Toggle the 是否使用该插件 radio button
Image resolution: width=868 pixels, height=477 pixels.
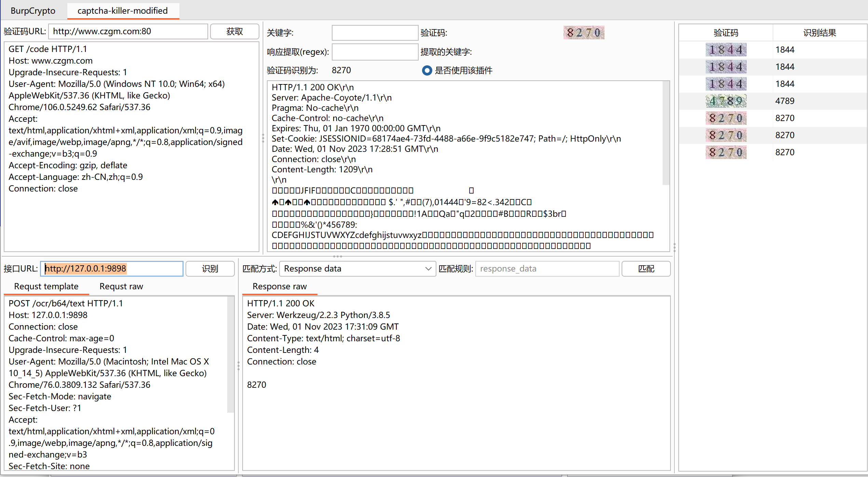click(427, 70)
